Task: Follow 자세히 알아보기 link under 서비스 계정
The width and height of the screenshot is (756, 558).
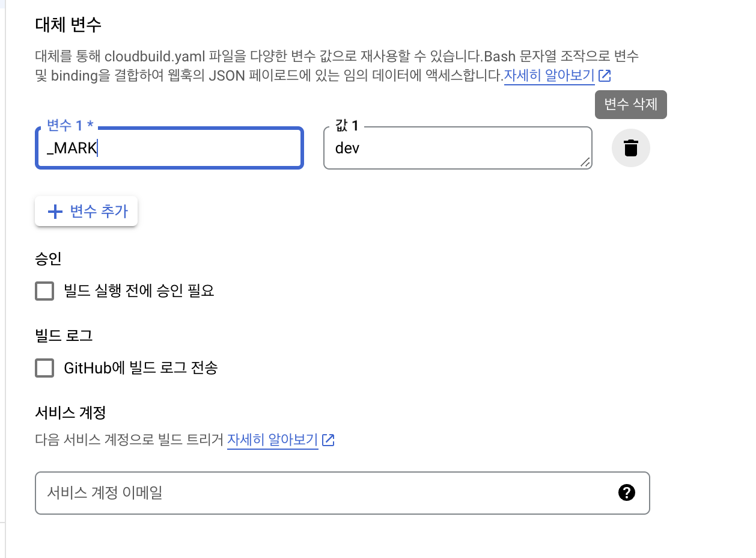Action: [x=272, y=440]
